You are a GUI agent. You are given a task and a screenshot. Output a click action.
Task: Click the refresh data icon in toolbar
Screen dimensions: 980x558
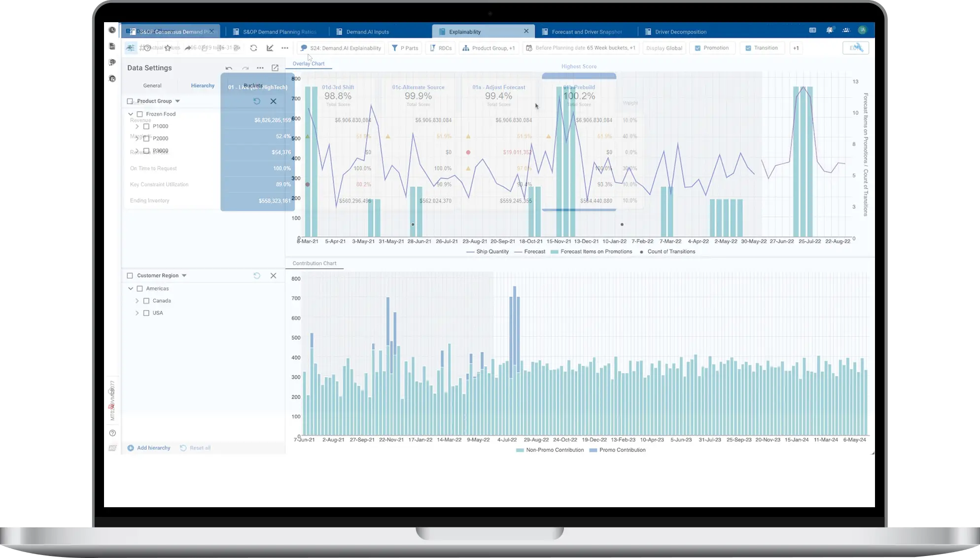pyautogui.click(x=253, y=48)
